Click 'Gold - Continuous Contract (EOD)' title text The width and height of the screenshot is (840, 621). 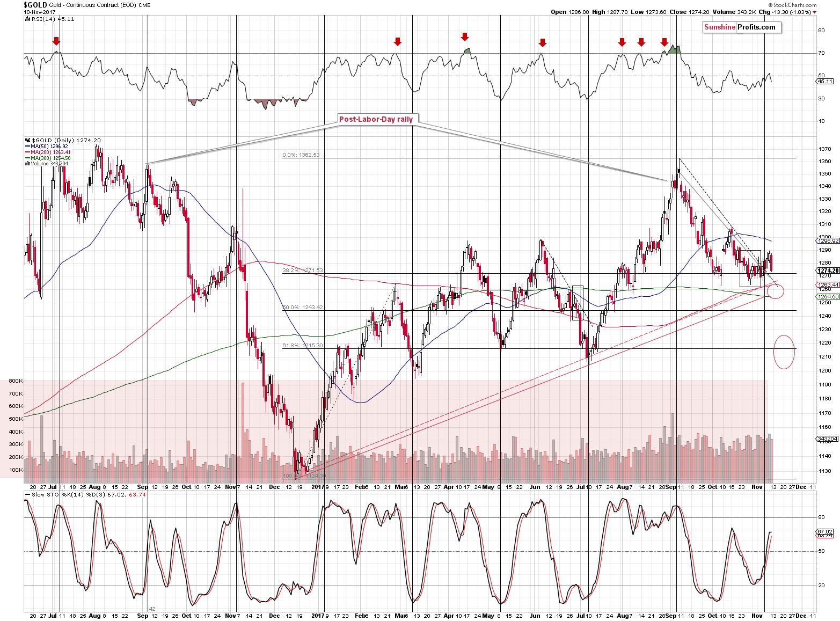click(x=92, y=5)
